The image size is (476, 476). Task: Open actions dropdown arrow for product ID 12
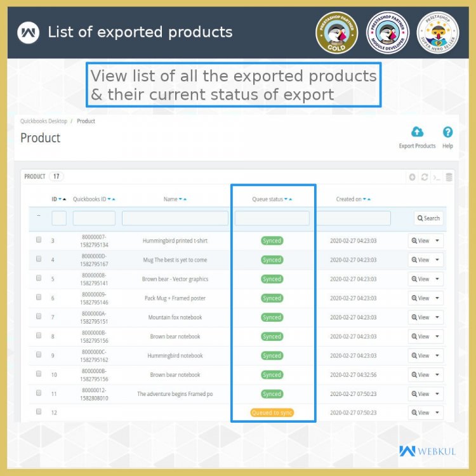point(437,413)
